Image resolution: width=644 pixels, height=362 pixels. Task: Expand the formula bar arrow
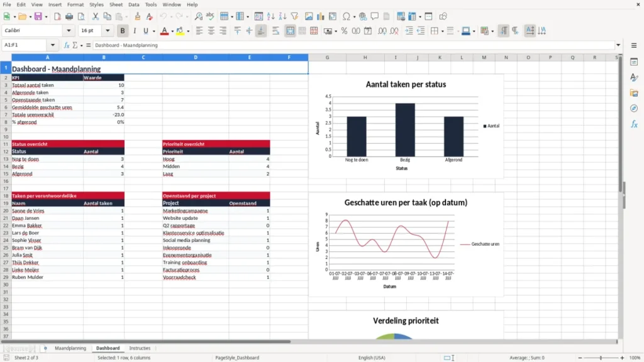618,45
